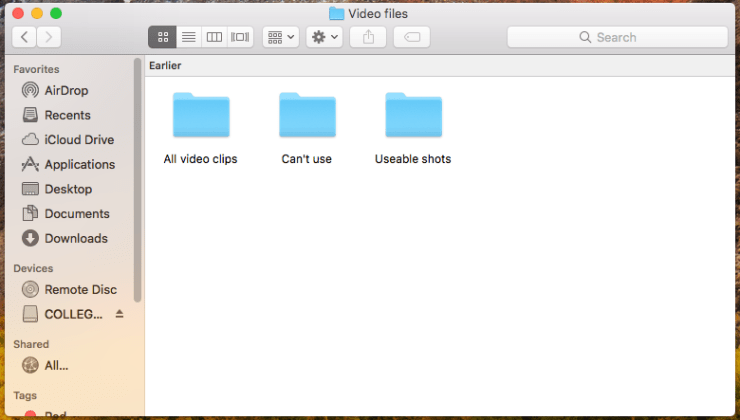Click the back navigation arrow

pyautogui.click(x=24, y=37)
